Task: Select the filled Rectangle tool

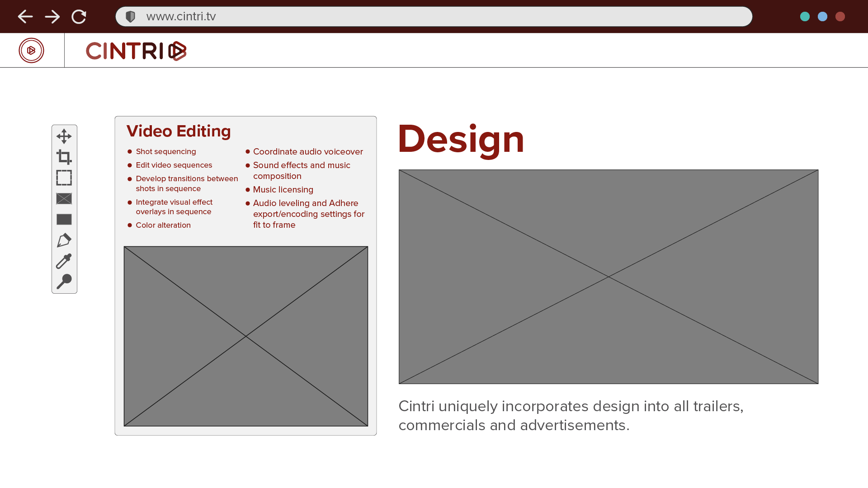Action: [x=64, y=219]
